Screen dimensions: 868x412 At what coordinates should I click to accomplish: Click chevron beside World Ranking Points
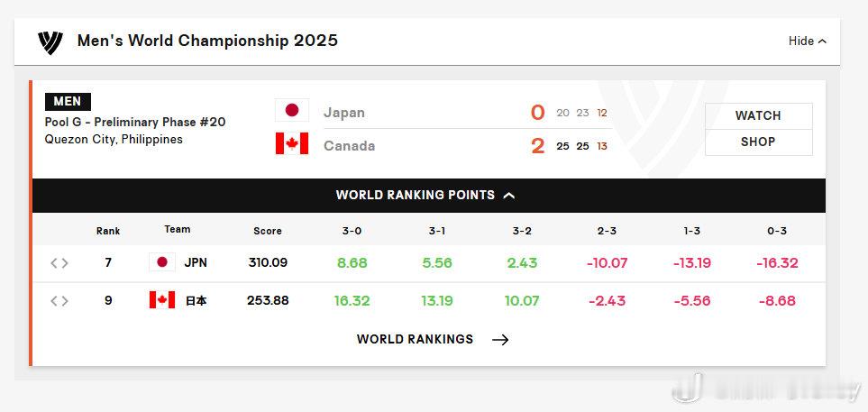[x=509, y=196]
